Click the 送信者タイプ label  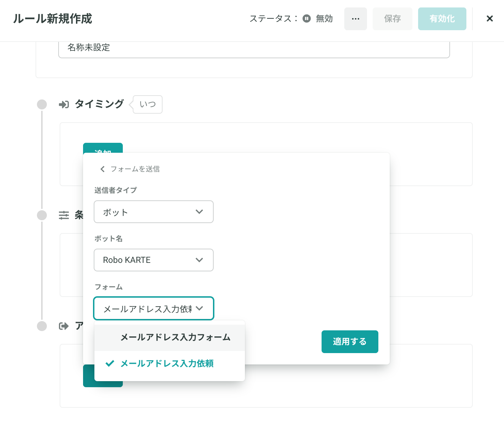(115, 190)
